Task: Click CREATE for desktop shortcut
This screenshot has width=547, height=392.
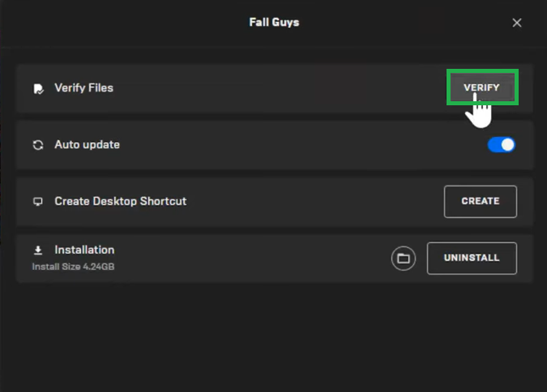Action: (481, 201)
